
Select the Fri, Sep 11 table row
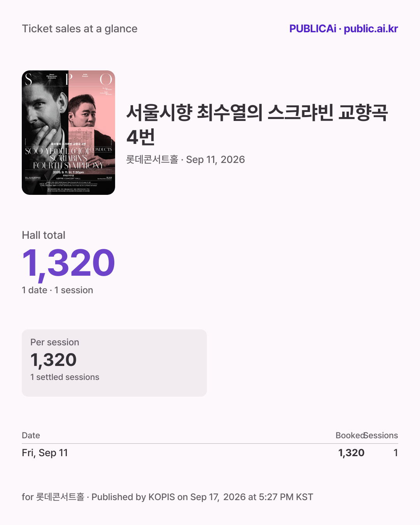click(210, 453)
